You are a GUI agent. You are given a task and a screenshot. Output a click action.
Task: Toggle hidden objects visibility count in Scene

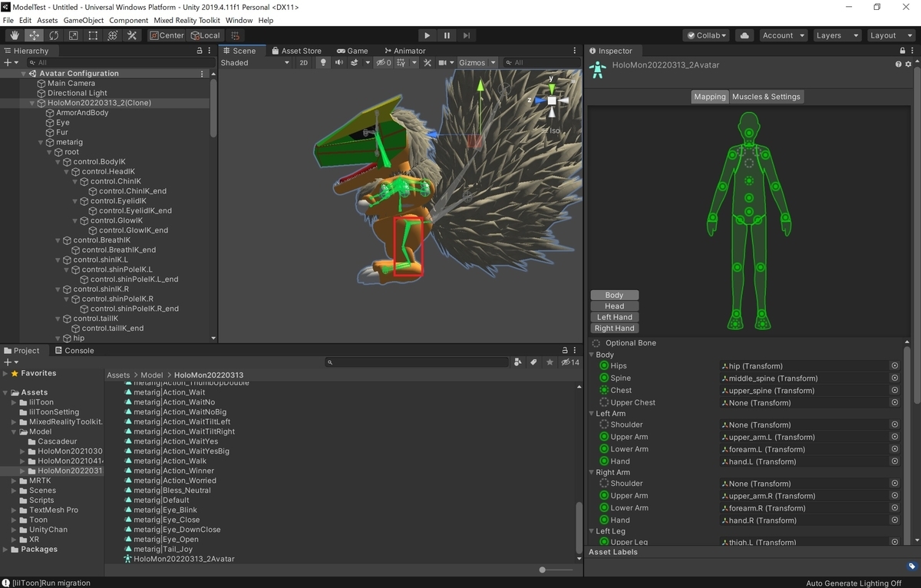point(384,62)
